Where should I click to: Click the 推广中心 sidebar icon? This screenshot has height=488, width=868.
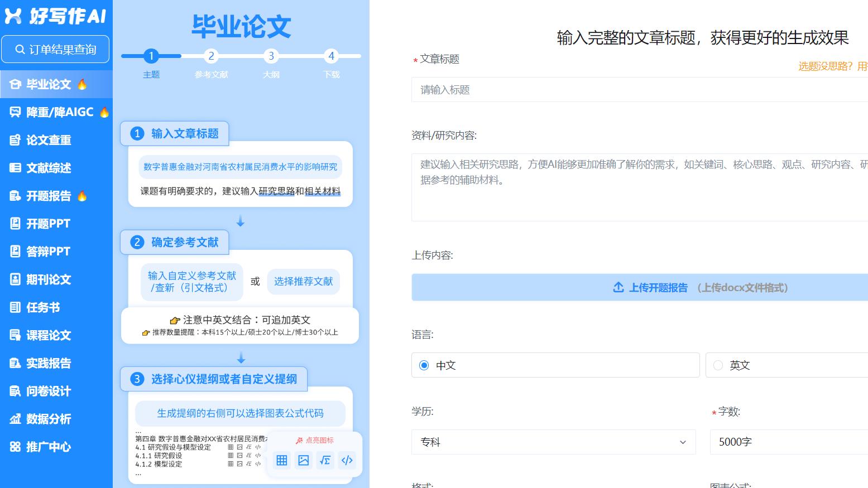click(x=16, y=447)
